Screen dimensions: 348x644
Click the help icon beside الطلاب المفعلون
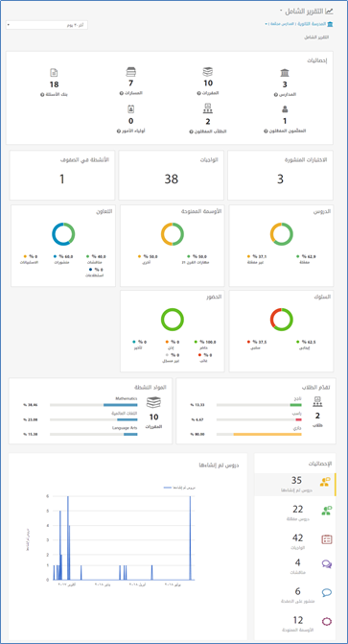tap(191, 131)
